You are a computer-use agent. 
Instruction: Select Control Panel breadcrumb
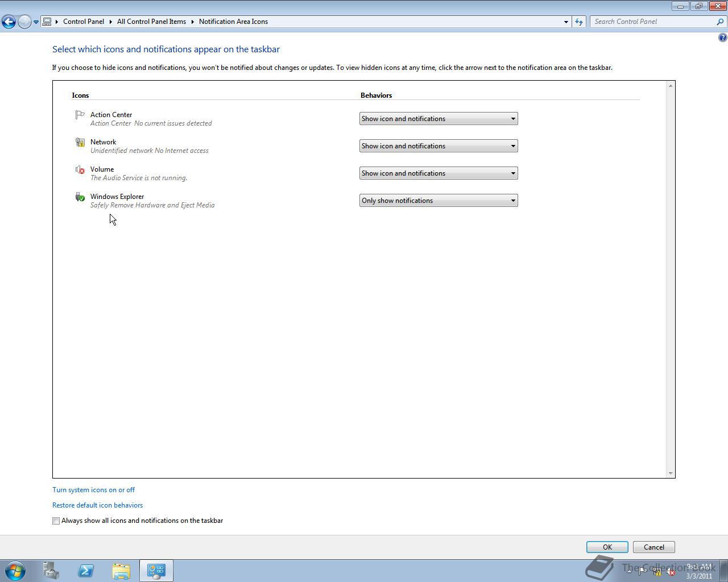tap(84, 22)
